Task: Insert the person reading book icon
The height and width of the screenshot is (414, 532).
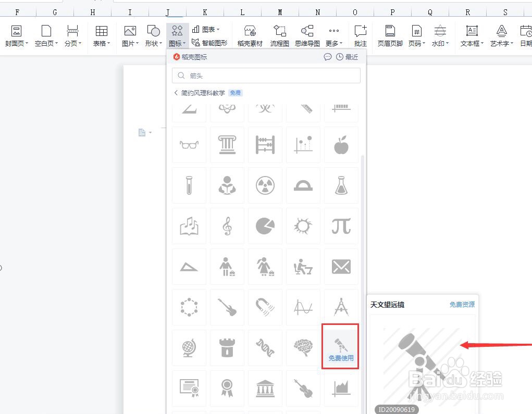Action: pos(227,185)
